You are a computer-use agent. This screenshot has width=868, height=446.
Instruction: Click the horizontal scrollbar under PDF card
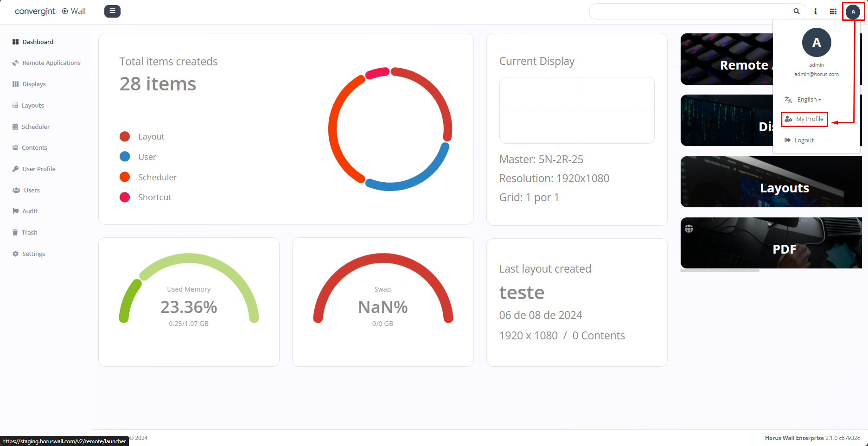pyautogui.click(x=720, y=270)
